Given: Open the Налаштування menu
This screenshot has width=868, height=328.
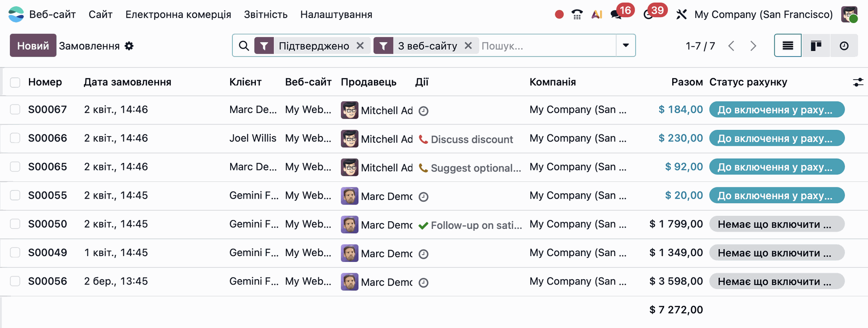Looking at the screenshot, I should [336, 14].
